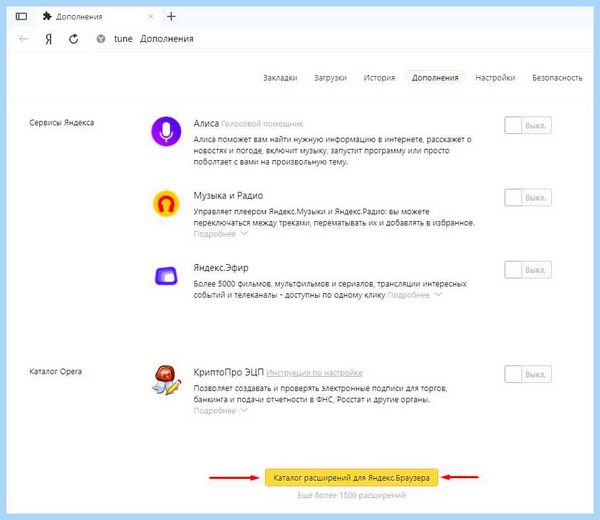Click Ещё более 1500 расширений text
Screen dimensions: 600x520
(x=351, y=496)
